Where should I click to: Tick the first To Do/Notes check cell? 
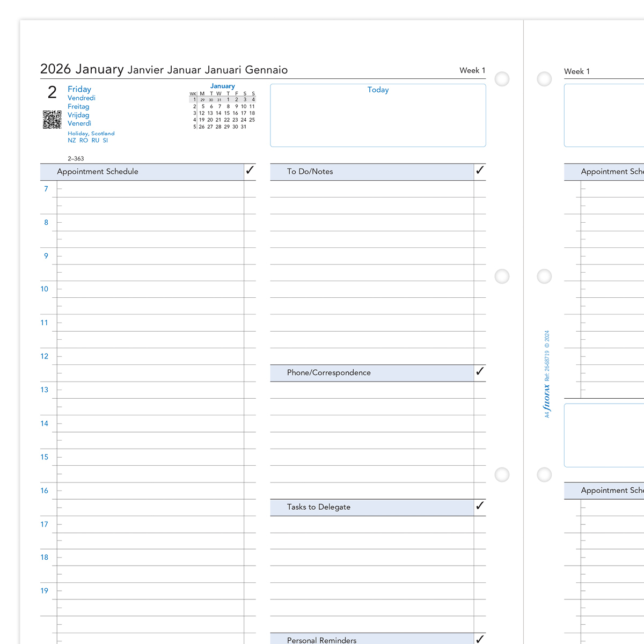tap(480, 189)
